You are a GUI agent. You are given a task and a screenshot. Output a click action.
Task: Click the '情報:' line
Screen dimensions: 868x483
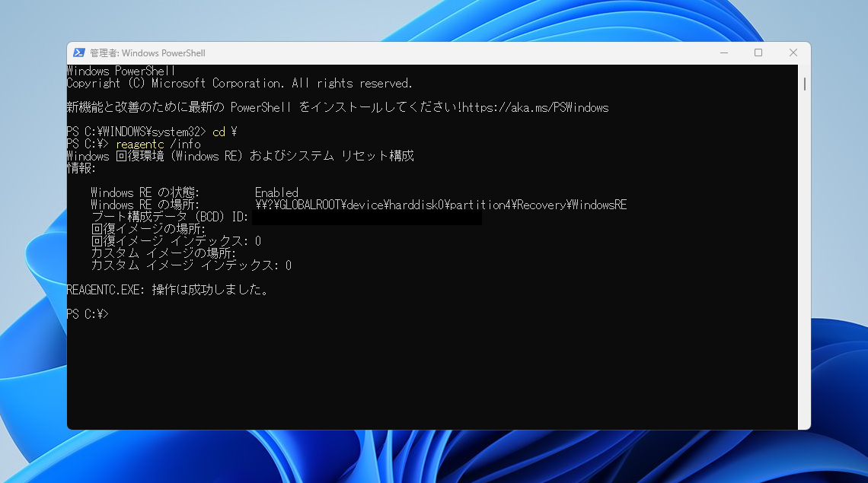pyautogui.click(x=81, y=168)
